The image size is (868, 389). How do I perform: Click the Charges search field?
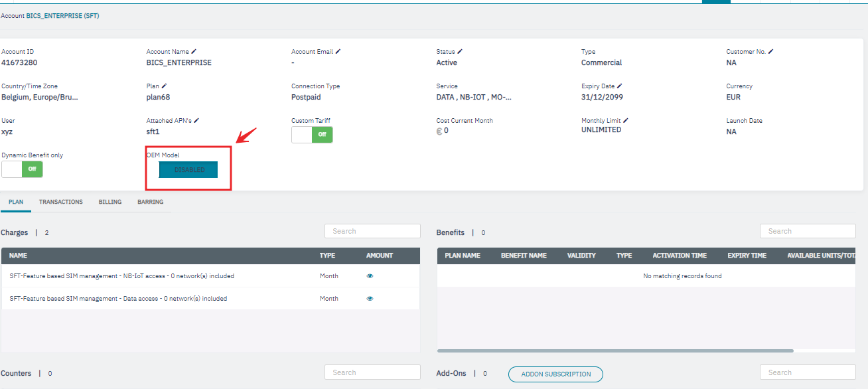click(372, 231)
